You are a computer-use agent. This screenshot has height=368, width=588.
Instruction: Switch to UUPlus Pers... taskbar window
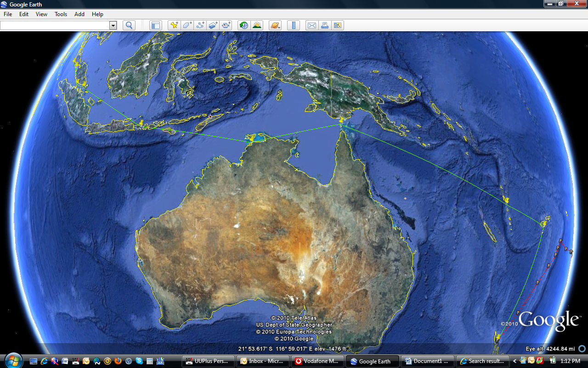coord(209,361)
